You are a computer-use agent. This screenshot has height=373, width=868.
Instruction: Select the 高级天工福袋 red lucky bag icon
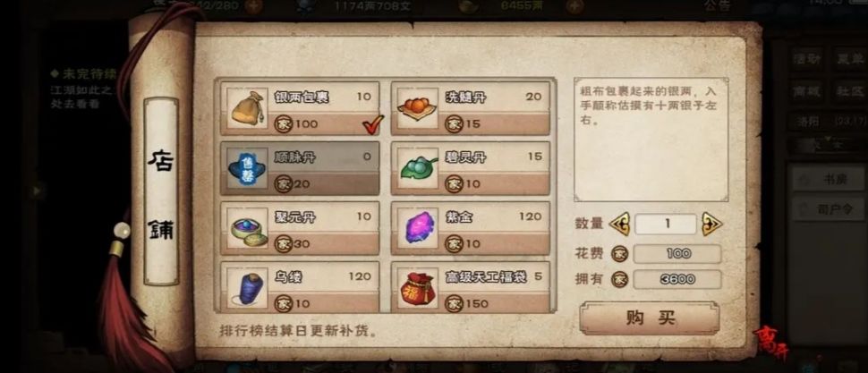tap(417, 288)
